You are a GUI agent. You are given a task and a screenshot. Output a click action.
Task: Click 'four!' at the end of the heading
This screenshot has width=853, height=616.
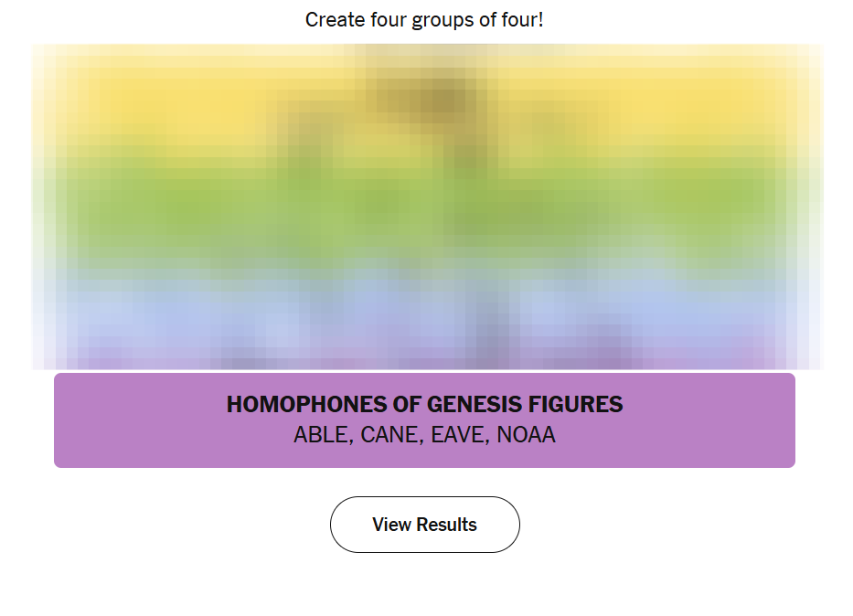tap(522, 19)
